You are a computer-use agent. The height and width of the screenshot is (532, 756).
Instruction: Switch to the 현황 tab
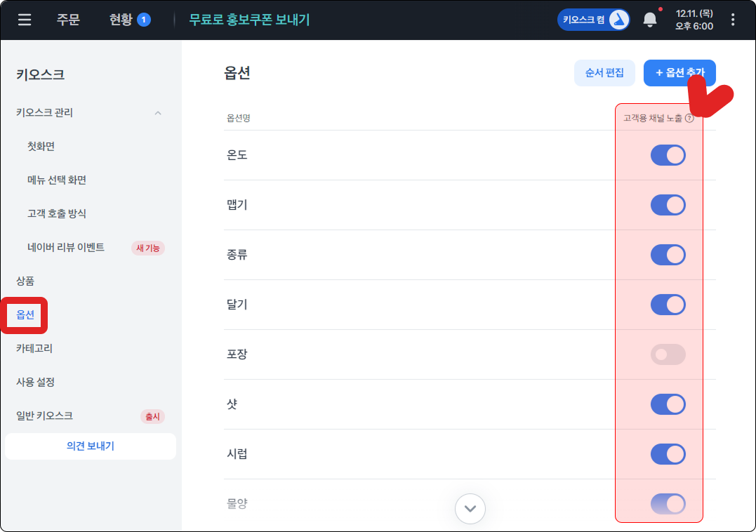coord(121,20)
